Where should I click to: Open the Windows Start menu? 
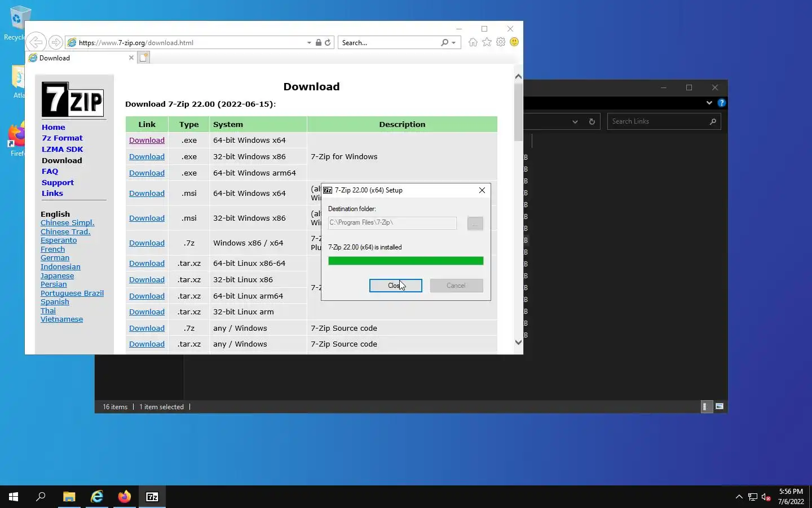14,497
